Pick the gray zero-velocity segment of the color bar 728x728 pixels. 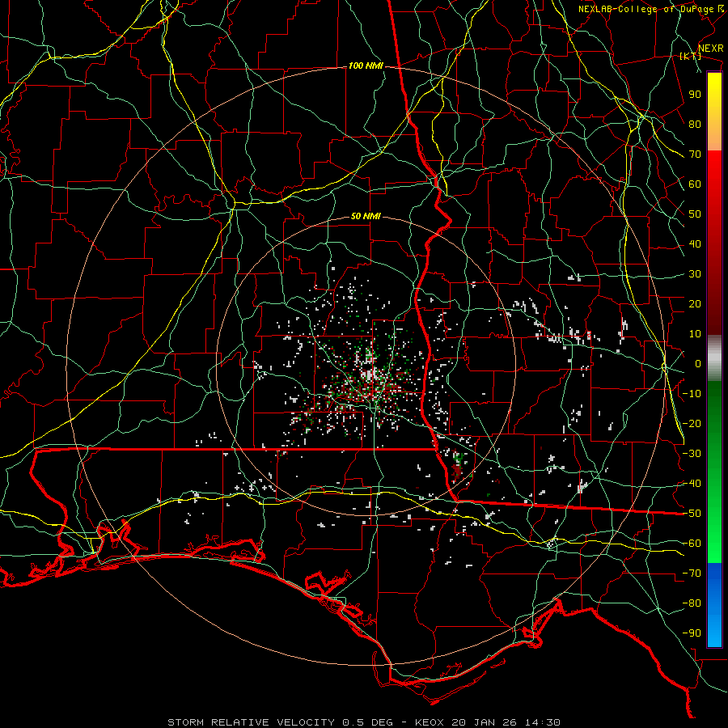[x=714, y=358]
